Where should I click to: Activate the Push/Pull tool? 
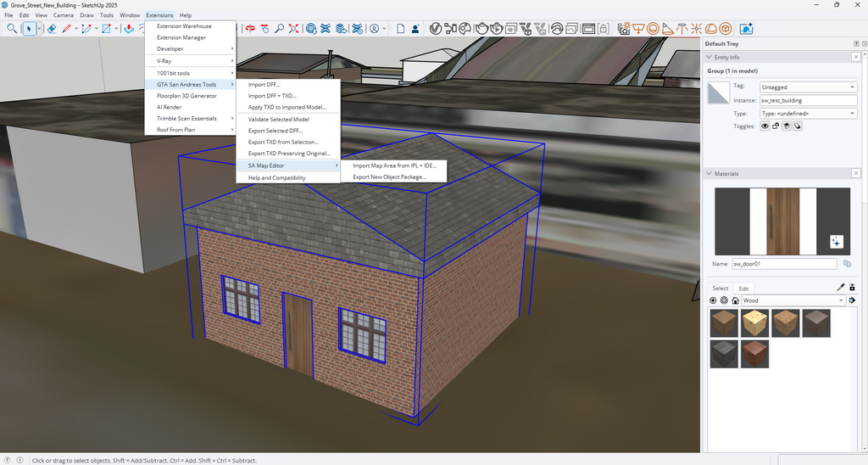click(129, 28)
